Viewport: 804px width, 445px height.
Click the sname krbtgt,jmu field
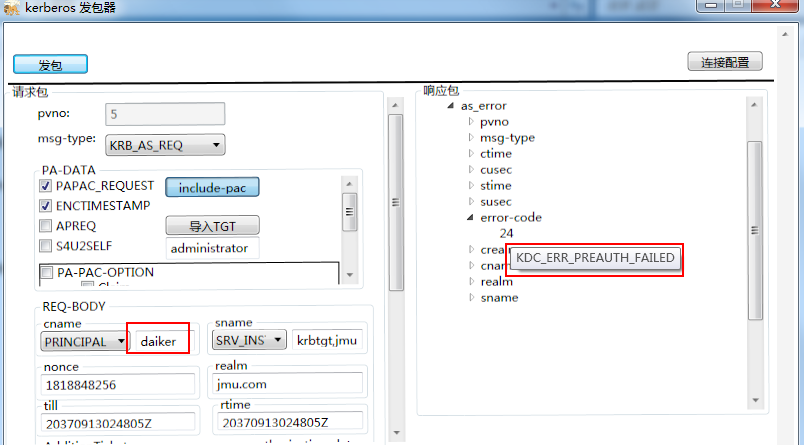point(327,340)
